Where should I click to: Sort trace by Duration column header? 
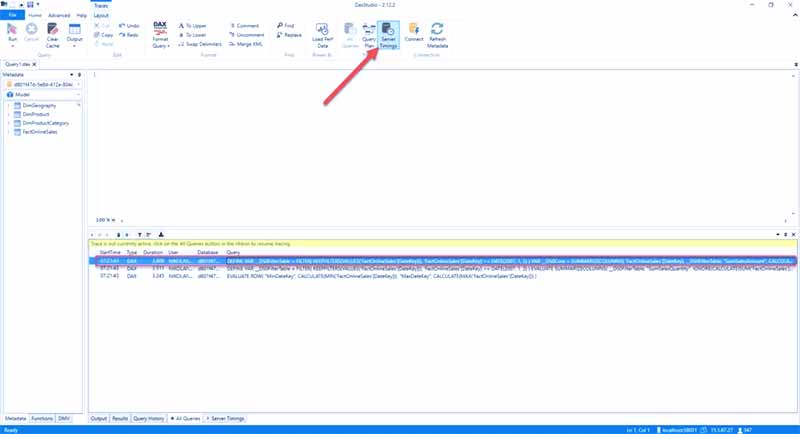click(153, 252)
